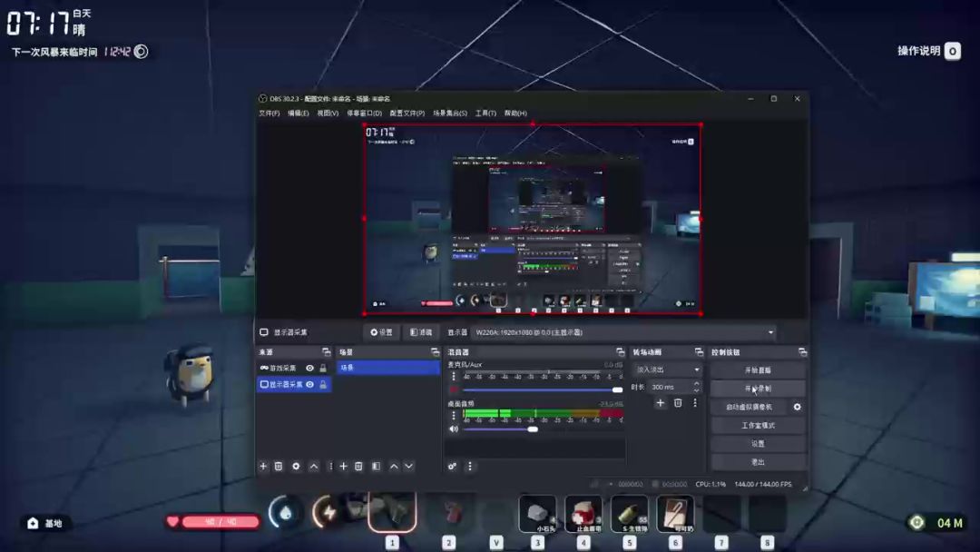Open the 场景集合(S) menu
The height and width of the screenshot is (552, 980).
click(x=450, y=113)
